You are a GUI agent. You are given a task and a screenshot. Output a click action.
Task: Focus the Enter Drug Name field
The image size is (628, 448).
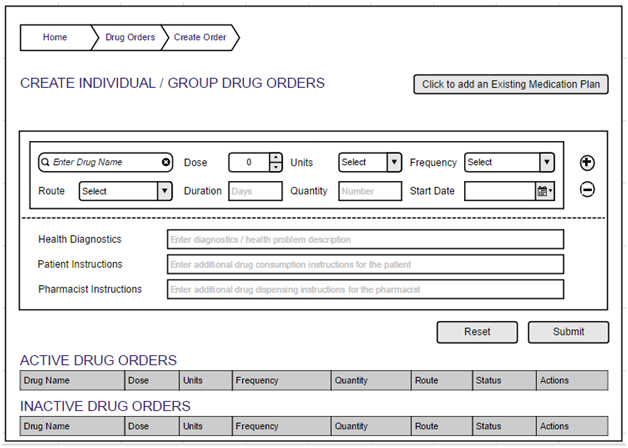(x=105, y=162)
